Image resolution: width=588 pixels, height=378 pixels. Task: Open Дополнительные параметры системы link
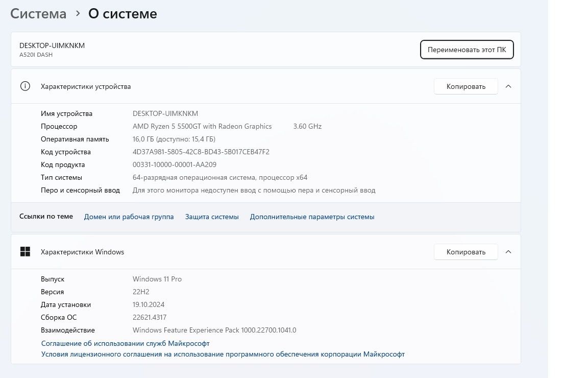[312, 217]
